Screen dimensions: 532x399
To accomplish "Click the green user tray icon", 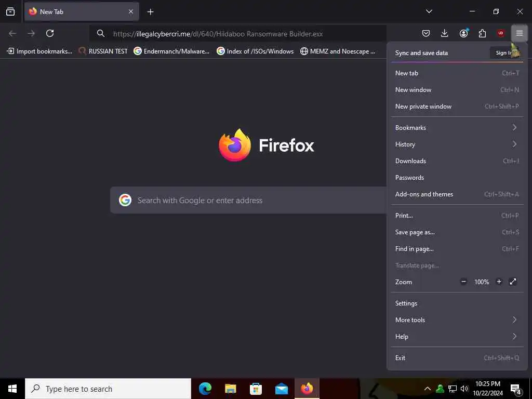I will click(x=440, y=389).
